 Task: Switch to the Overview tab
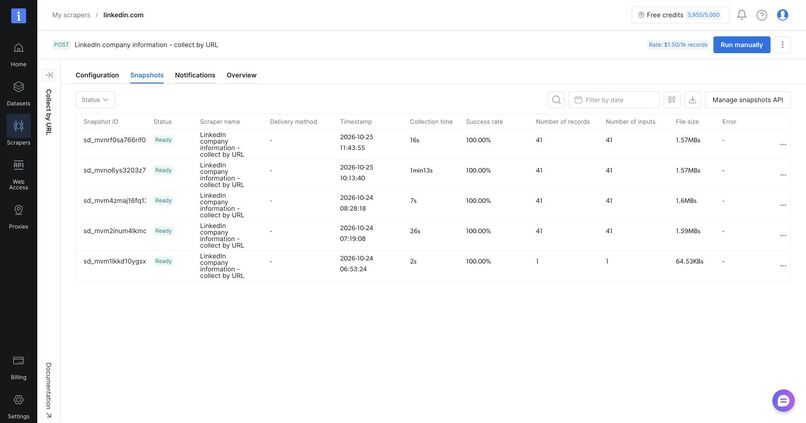[241, 75]
